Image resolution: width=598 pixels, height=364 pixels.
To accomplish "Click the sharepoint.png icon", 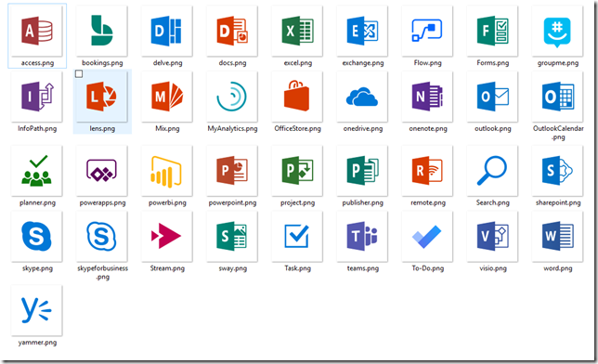I will pos(557,171).
